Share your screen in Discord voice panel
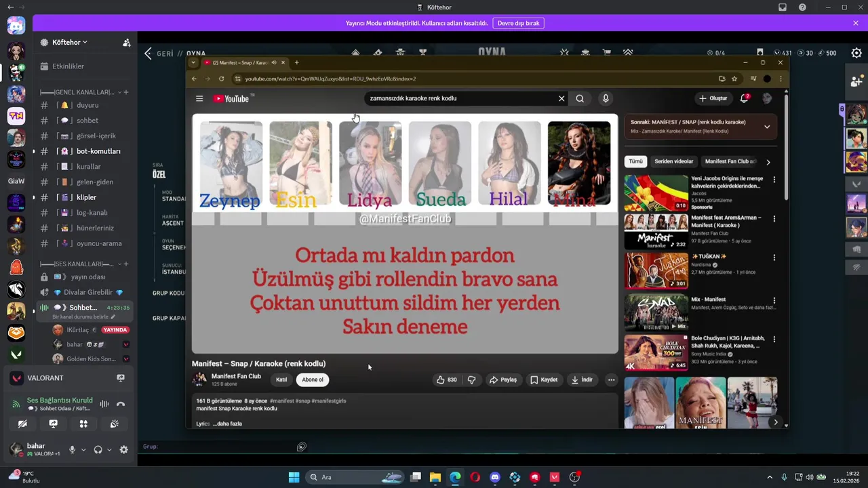 click(x=53, y=424)
